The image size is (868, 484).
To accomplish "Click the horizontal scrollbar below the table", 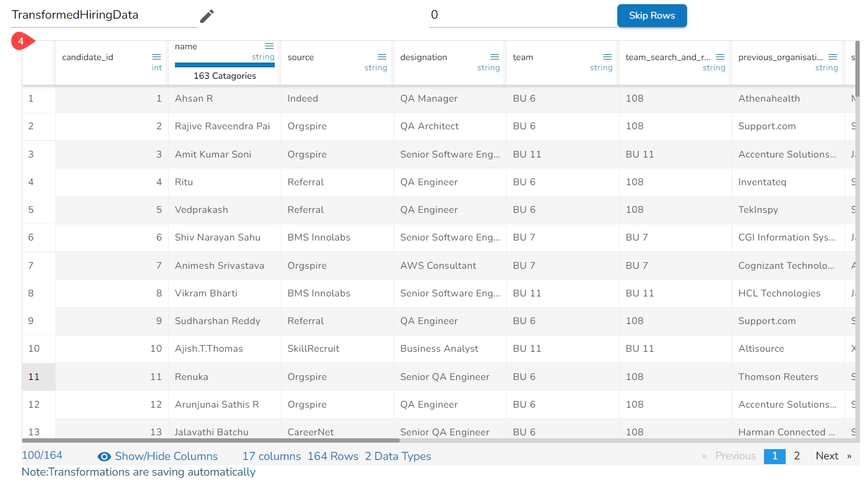I will click(x=210, y=441).
